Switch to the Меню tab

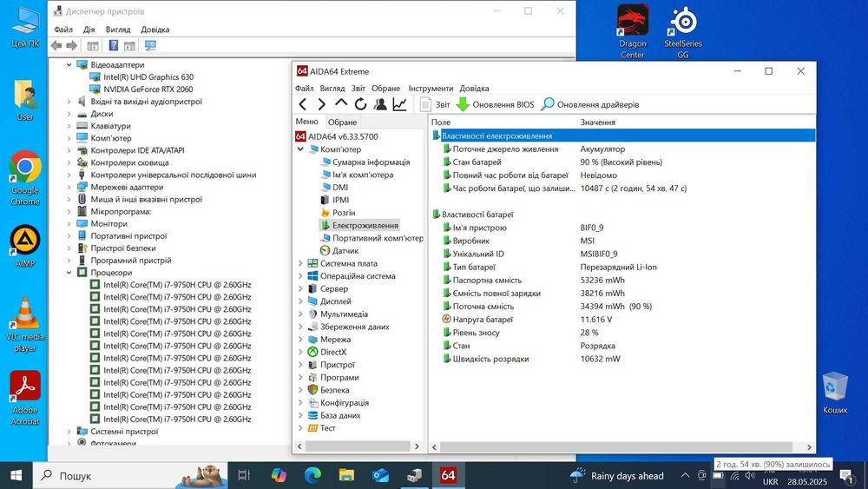[306, 122]
